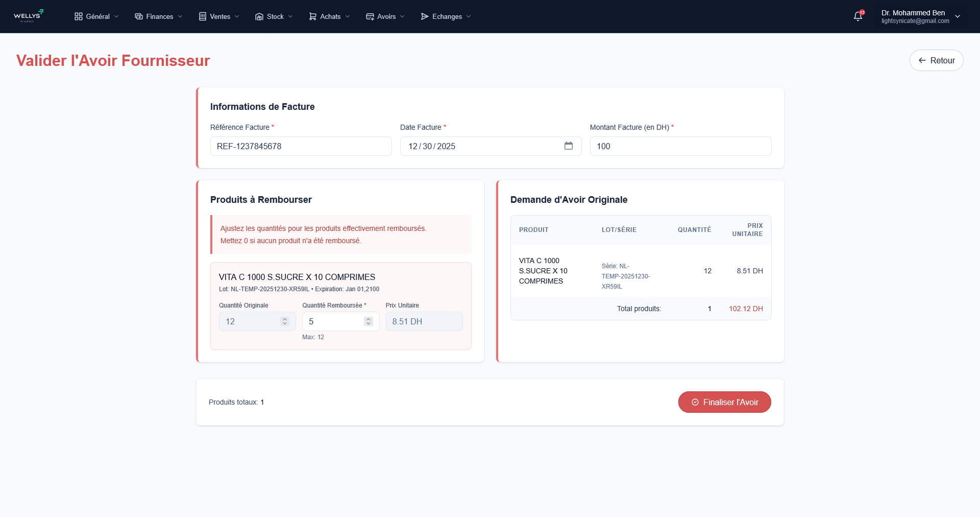Click the Avoirs icon in the navbar
980x517 pixels.
point(369,16)
